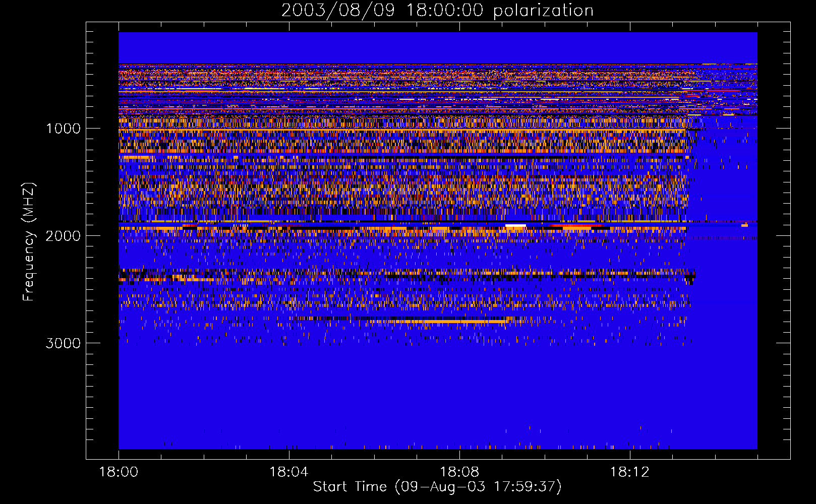The width and height of the screenshot is (816, 504).
Task: Select the '1000' frequency axis label
Action: pos(63,129)
